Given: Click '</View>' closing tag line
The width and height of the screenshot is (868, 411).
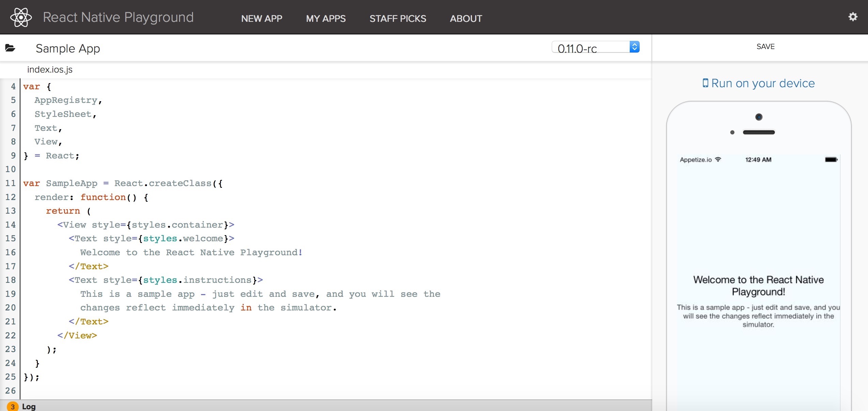Looking at the screenshot, I should (x=77, y=336).
